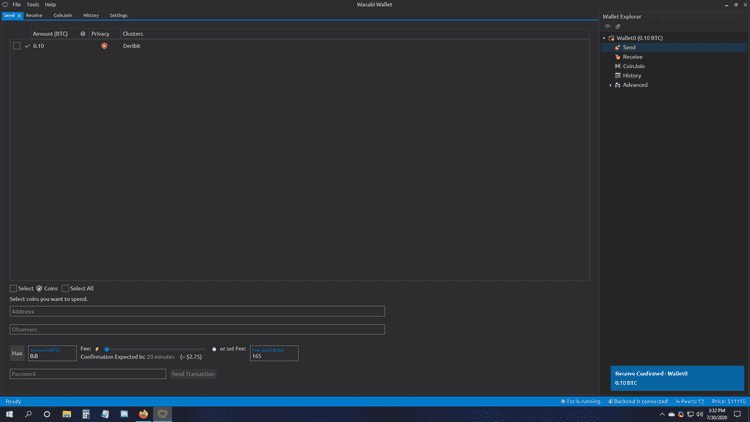
Task: Click the Peers icon in status bar
Action: click(677, 401)
